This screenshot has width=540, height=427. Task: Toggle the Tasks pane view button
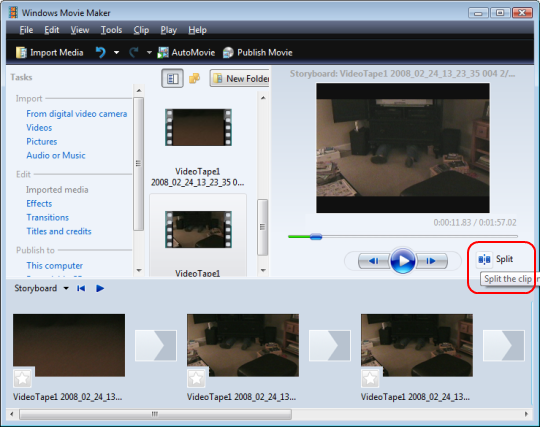[172, 79]
